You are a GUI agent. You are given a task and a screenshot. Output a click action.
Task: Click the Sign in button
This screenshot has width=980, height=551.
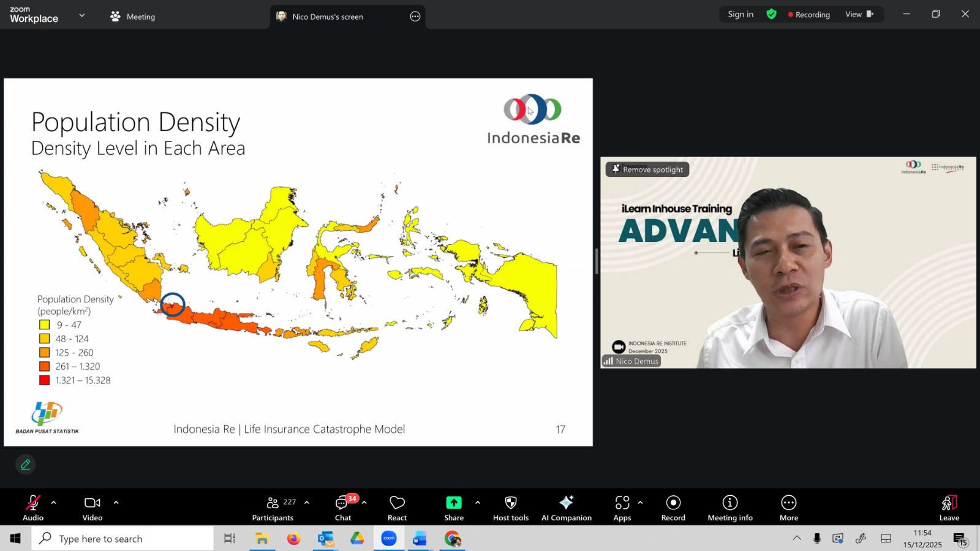click(740, 15)
